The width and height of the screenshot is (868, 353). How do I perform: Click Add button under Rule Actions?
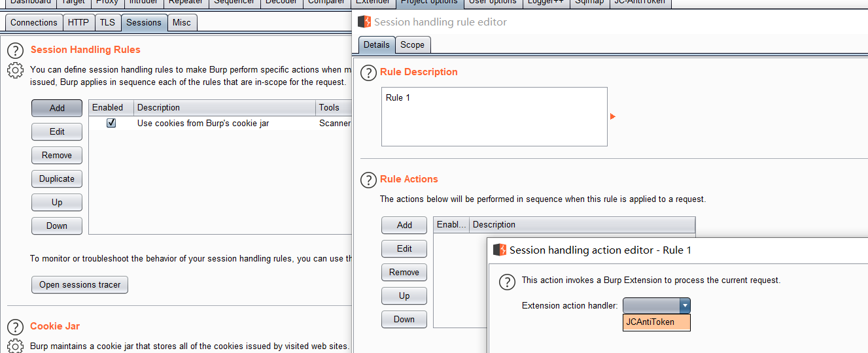[x=404, y=226]
